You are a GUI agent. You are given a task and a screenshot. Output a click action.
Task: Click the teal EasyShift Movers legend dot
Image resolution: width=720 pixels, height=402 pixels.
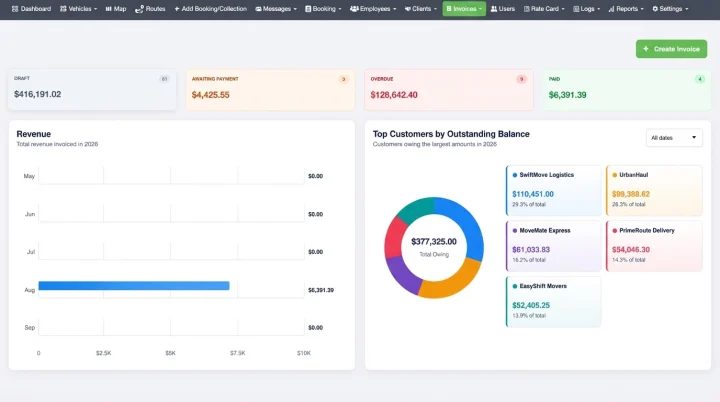514,286
